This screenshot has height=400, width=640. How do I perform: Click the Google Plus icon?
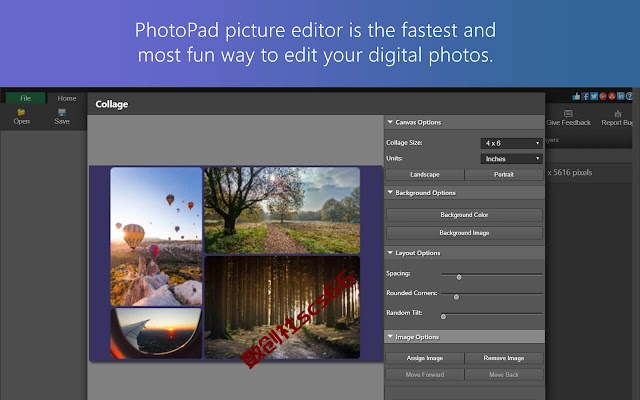(x=603, y=96)
